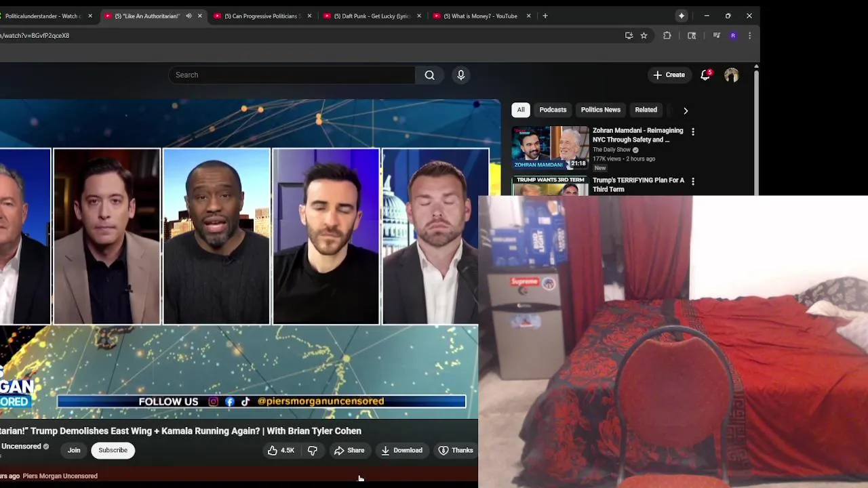Click the video title mentioning Brian Tyler Cohen
868x488 pixels.
click(180, 431)
